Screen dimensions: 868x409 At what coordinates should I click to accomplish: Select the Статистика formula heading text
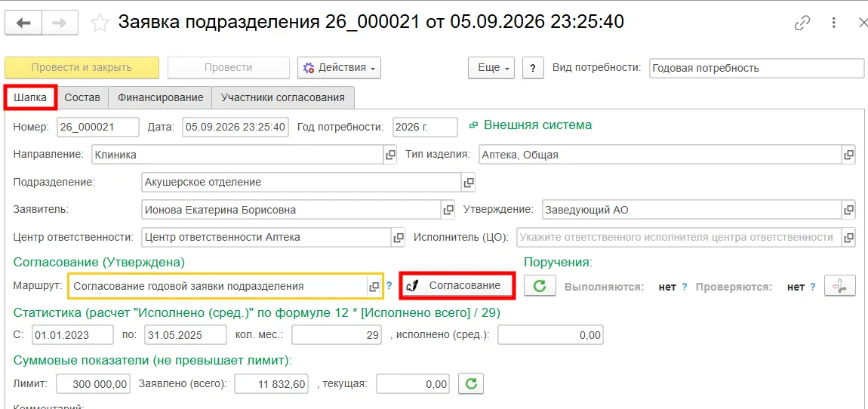coord(257,313)
